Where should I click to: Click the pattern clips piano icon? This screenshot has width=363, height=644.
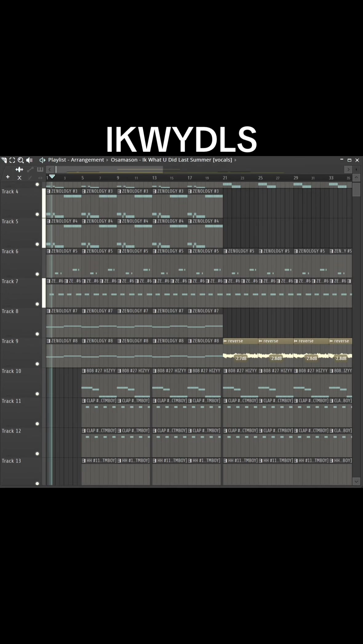(40, 169)
